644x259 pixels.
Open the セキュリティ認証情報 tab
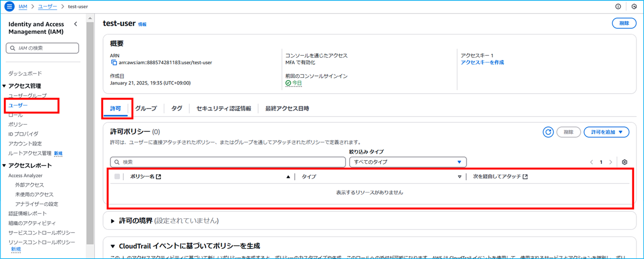[224, 109]
